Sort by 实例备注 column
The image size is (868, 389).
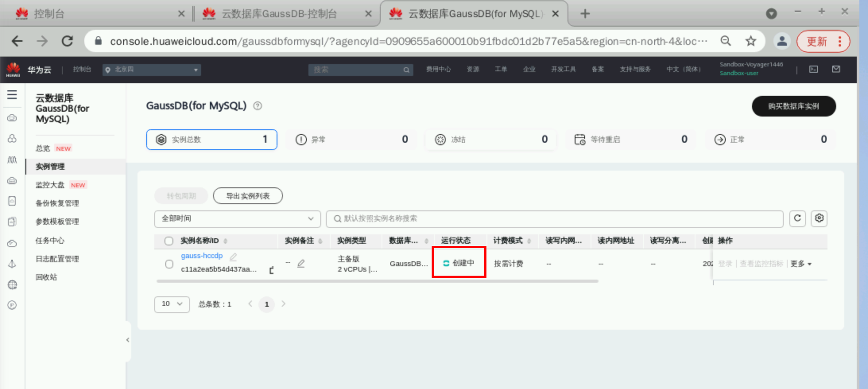point(320,241)
